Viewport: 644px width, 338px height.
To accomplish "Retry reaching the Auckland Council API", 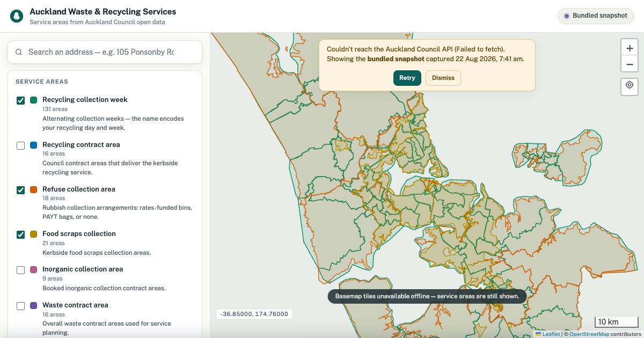I will (407, 78).
